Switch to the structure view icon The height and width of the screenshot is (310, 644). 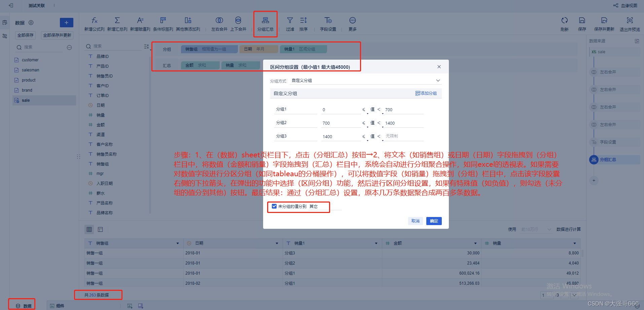pyautogui.click(x=100, y=229)
